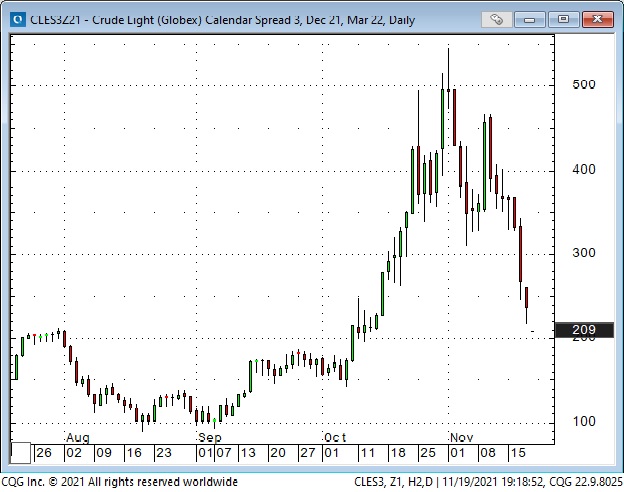Minimize the CLES3Z21 chart window
Viewport: 624px width, 492px height.
coord(529,19)
